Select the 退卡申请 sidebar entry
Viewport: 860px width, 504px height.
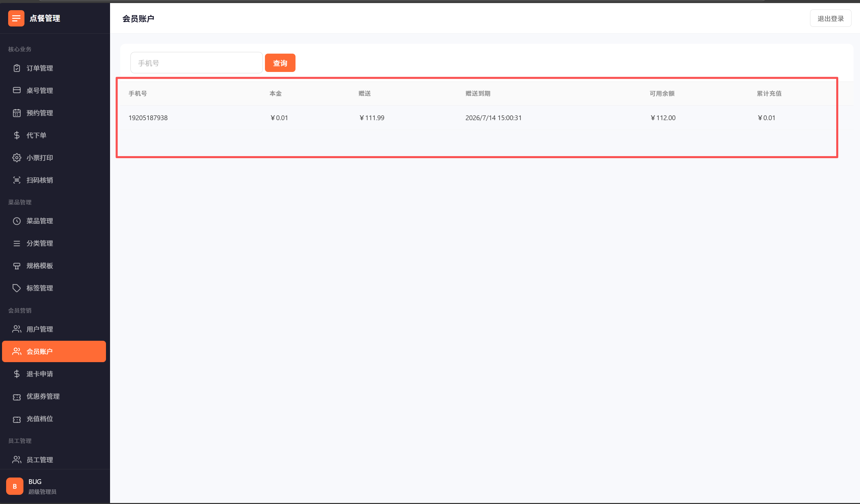pos(40,374)
